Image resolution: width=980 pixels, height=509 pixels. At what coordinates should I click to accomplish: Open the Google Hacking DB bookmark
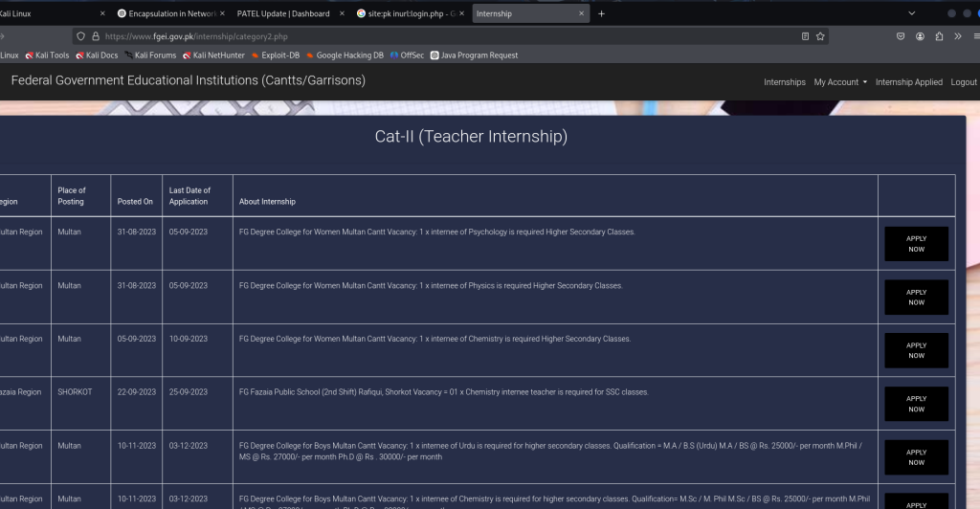(x=345, y=55)
